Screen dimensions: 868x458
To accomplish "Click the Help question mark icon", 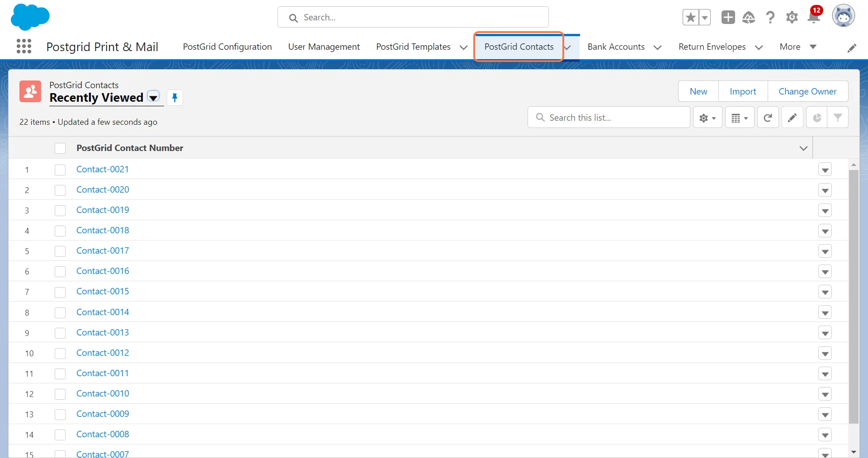I will [770, 18].
